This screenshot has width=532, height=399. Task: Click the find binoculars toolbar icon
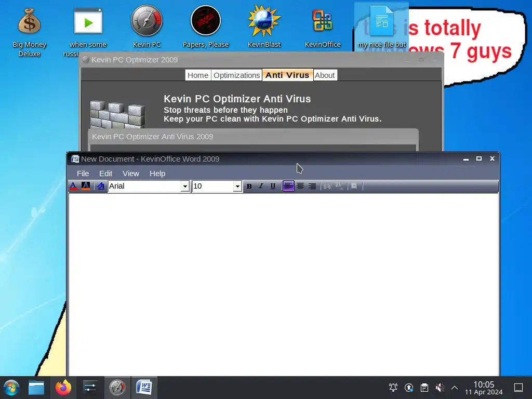(327, 186)
